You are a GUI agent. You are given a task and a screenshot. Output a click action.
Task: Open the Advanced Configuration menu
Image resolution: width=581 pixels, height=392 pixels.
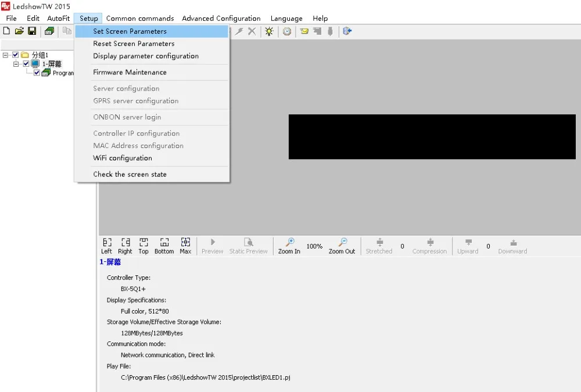tap(221, 18)
